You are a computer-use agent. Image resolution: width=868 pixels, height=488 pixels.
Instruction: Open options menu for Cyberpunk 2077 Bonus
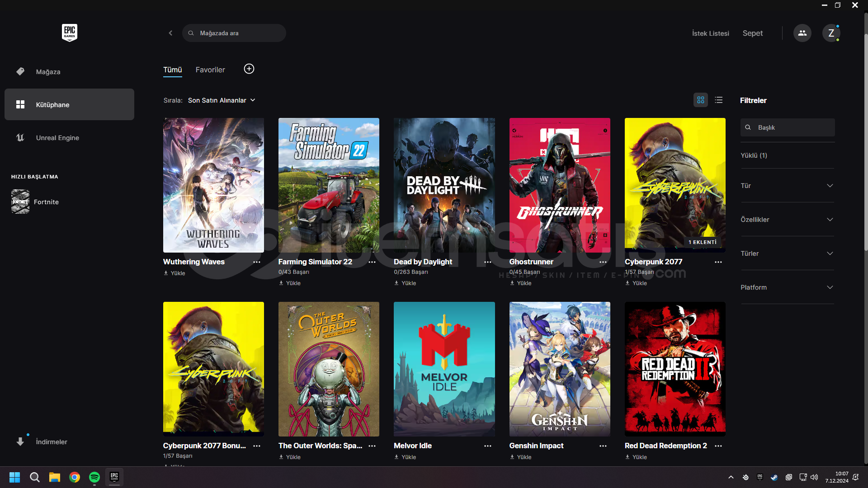tap(257, 446)
